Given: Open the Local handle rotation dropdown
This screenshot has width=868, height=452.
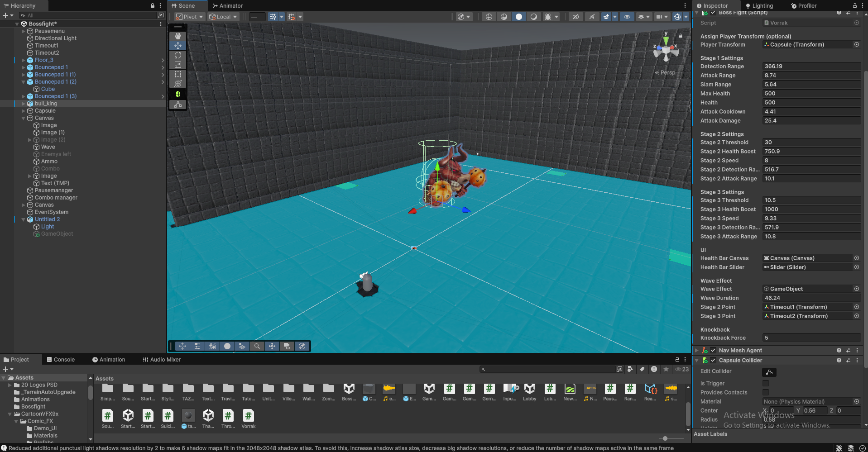Looking at the screenshot, I should tap(223, 17).
